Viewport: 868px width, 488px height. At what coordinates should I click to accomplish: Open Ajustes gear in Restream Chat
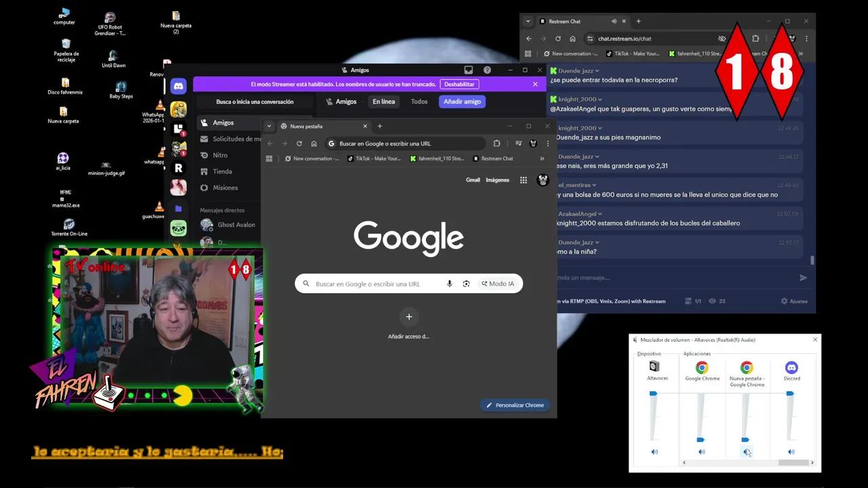click(794, 301)
